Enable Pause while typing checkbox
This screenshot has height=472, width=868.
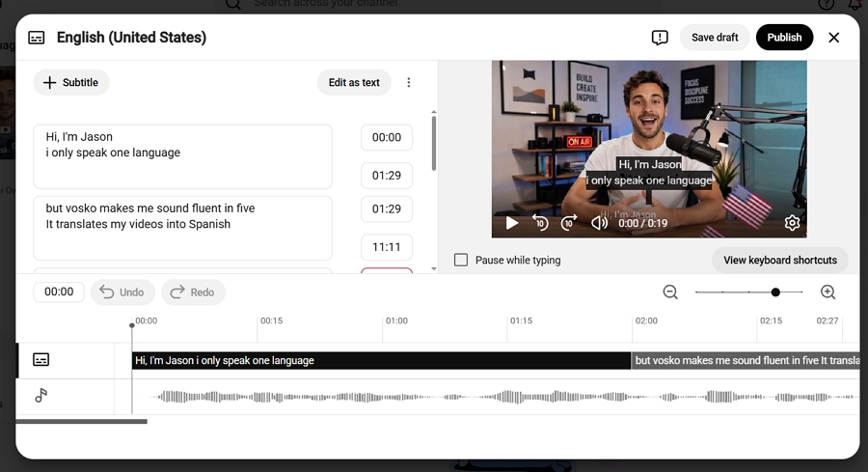461,260
